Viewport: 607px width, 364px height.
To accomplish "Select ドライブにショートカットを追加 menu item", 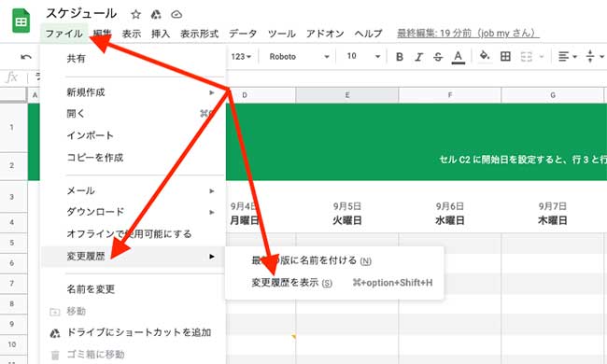I will [133, 332].
